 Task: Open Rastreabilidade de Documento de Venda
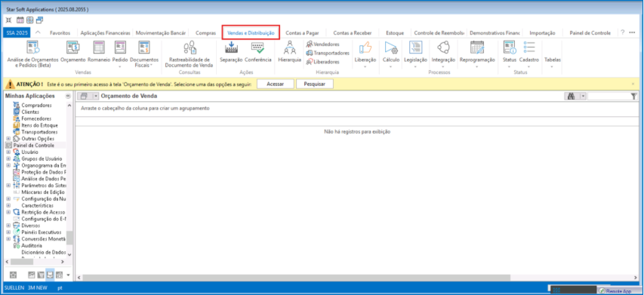(189, 54)
